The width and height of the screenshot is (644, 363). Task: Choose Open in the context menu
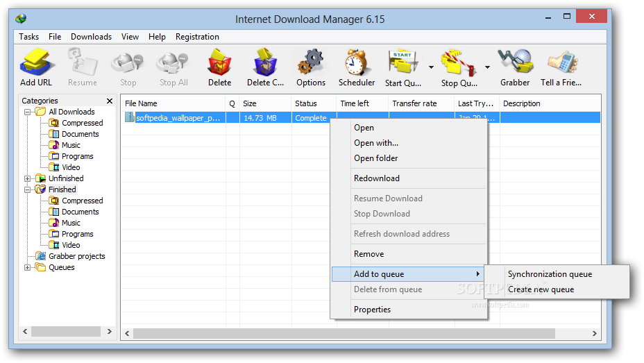409,127
